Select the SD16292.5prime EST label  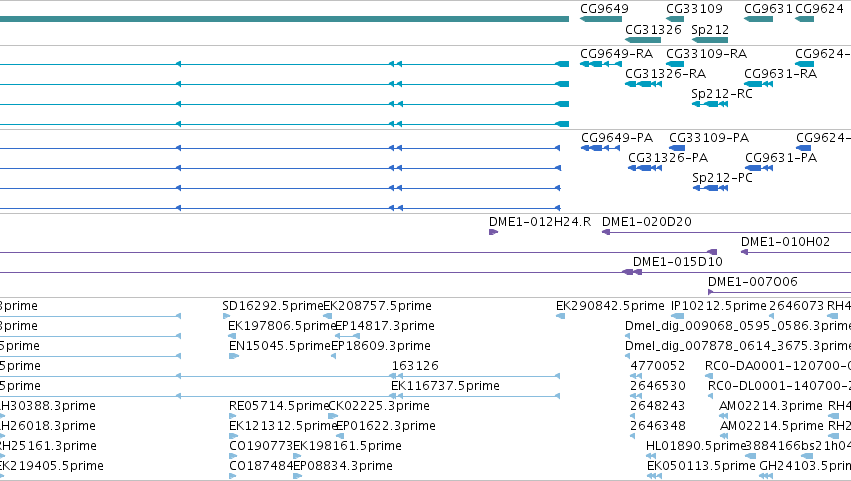pyautogui.click(x=272, y=306)
